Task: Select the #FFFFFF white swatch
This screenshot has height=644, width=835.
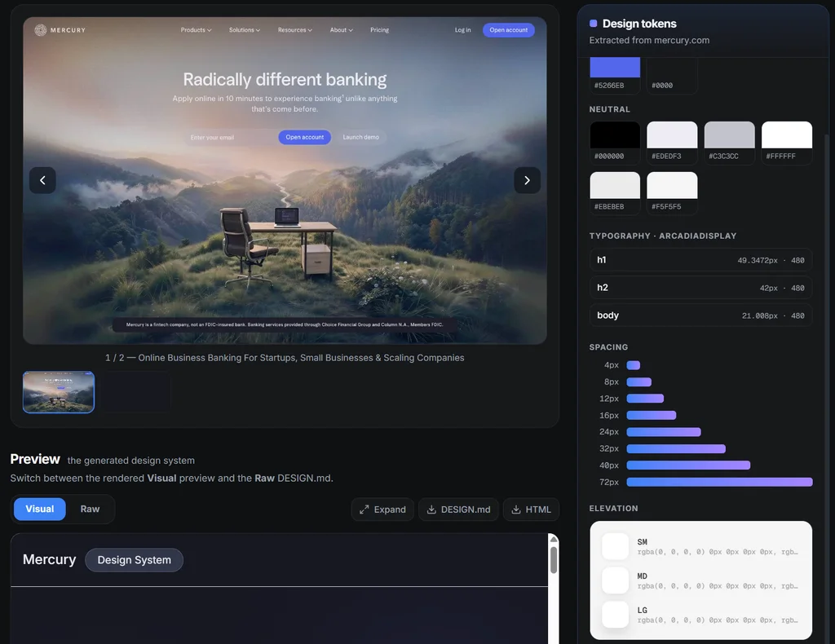Action: point(787,135)
